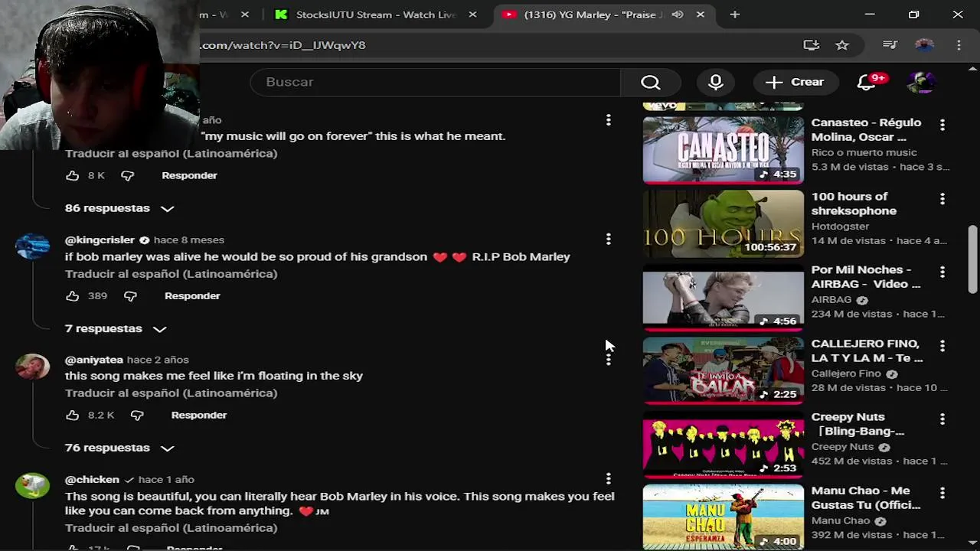Viewport: 980px width, 551px height.
Task: Open options menu for @chicken comment
Action: [x=609, y=479]
